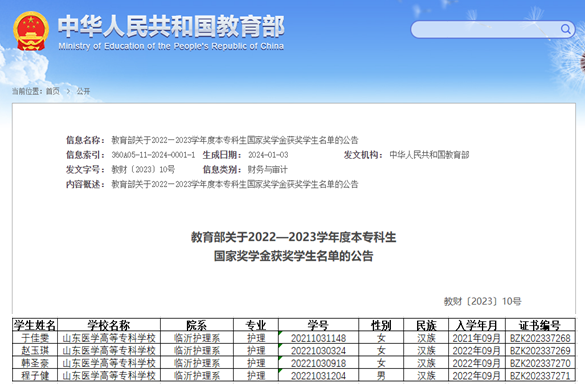
Task: Select 护理 major cell in 韩圣豪 row
Action: coord(256,363)
